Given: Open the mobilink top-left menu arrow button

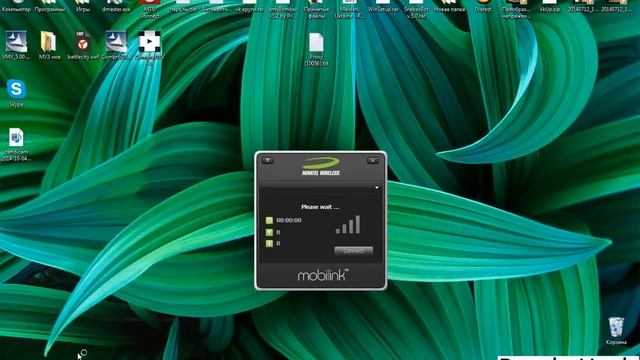Looking at the screenshot, I should pyautogui.click(x=267, y=160).
